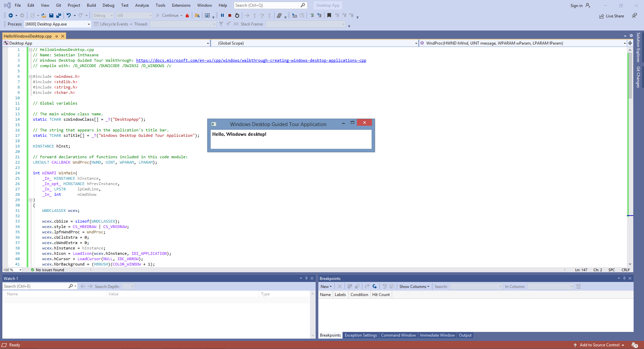Open the Process dropdown showing Desktop App.exe
Viewport: 644px width, 349px height.
click(x=89, y=24)
